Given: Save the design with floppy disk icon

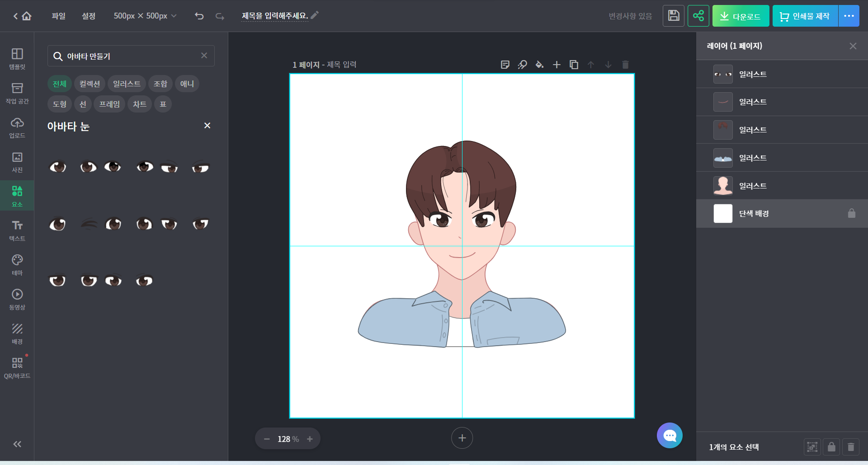Looking at the screenshot, I should pyautogui.click(x=674, y=16).
